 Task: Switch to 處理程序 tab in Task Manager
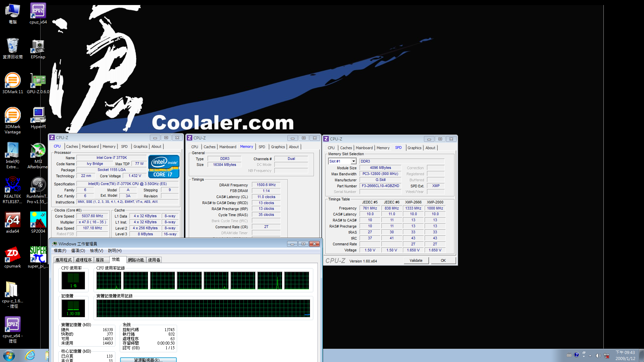click(x=84, y=260)
